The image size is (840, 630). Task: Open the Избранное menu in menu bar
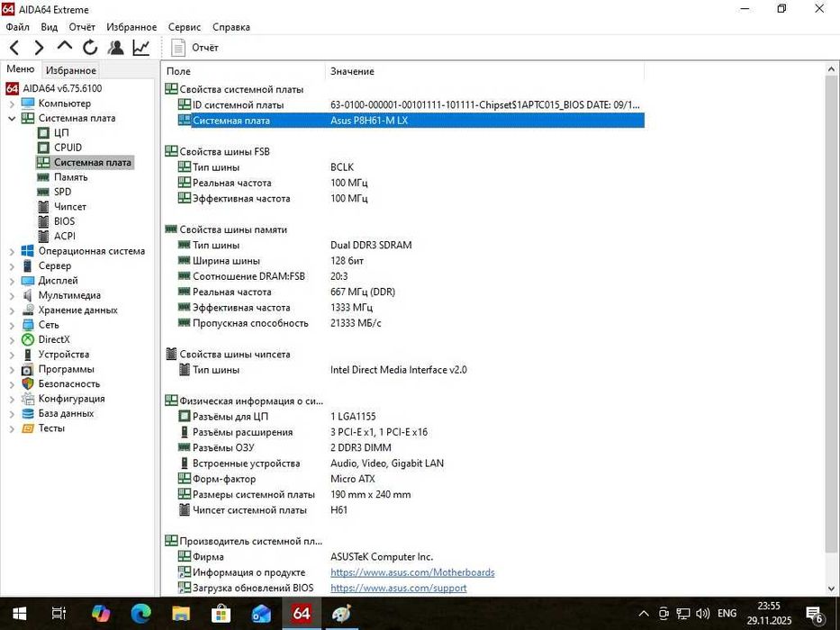tap(131, 27)
